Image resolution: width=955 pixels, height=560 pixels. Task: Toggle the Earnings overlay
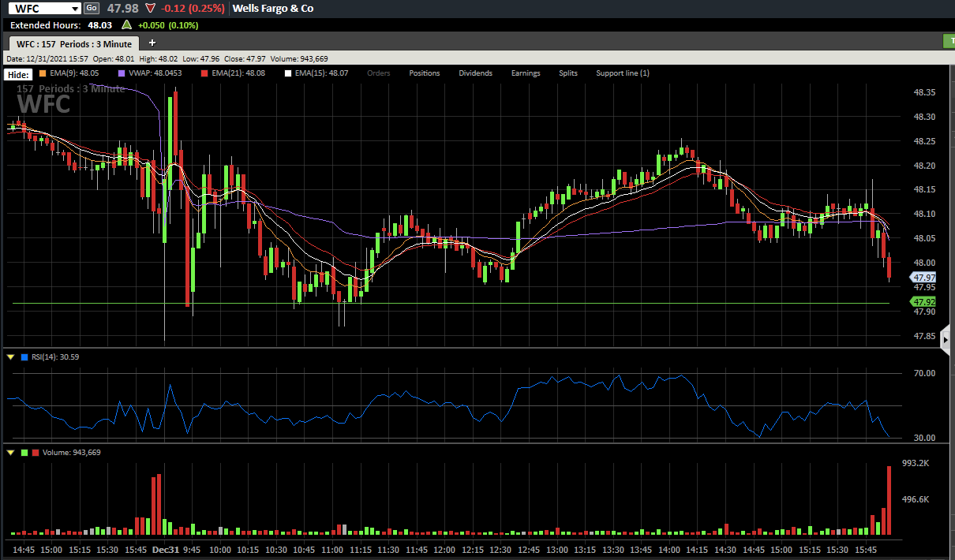(526, 73)
